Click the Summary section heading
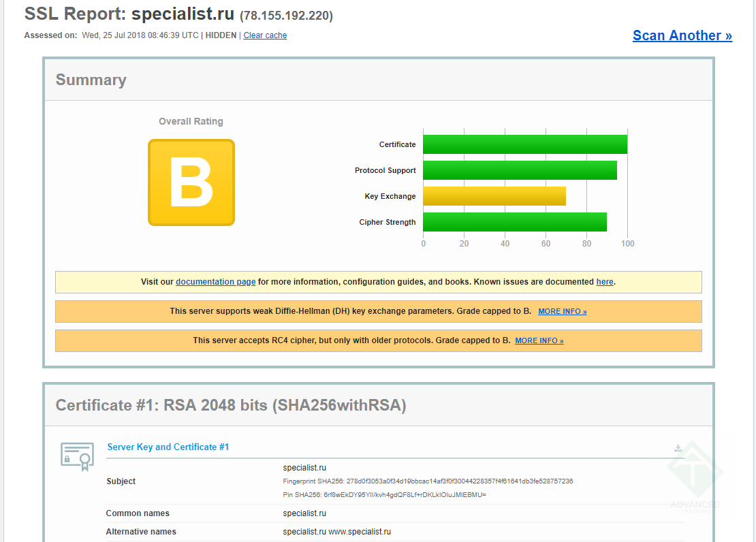Viewport: 756px width, 542px height. (x=91, y=80)
